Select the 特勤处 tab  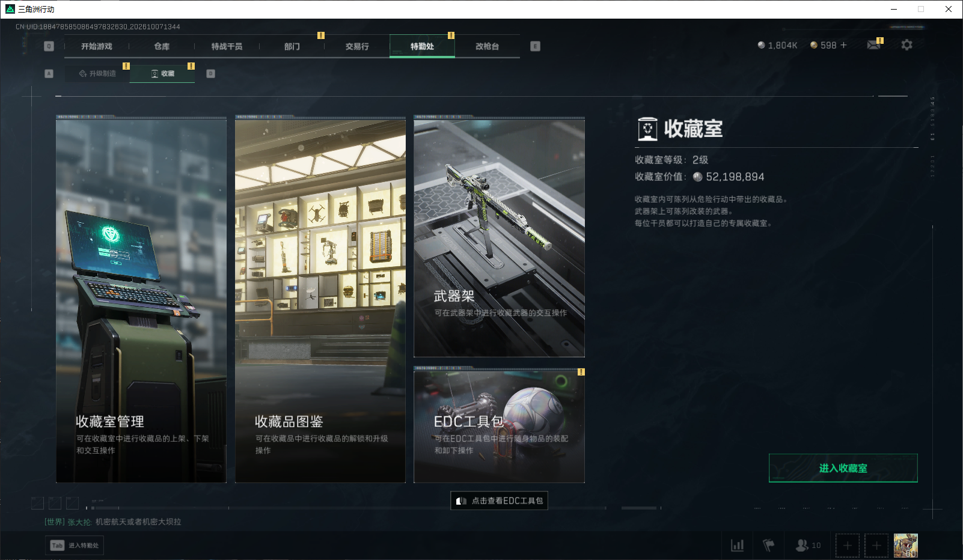pos(422,46)
